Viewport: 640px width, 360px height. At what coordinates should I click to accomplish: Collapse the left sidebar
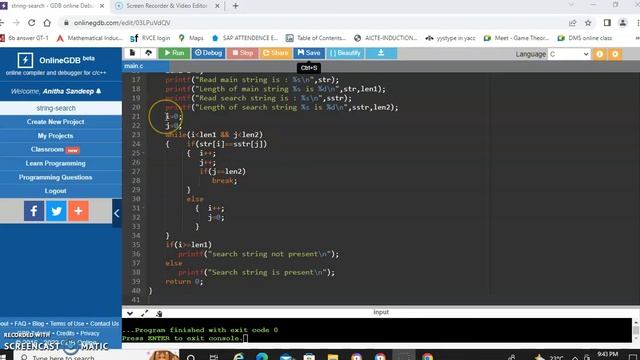click(117, 213)
